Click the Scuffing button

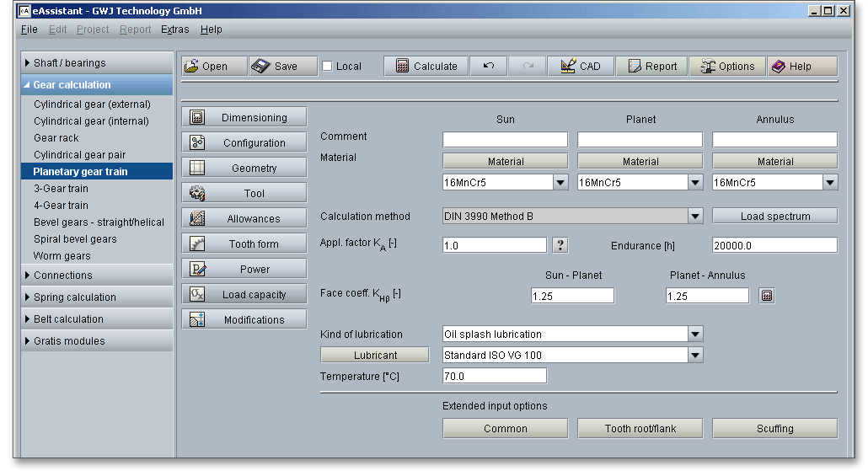point(774,429)
